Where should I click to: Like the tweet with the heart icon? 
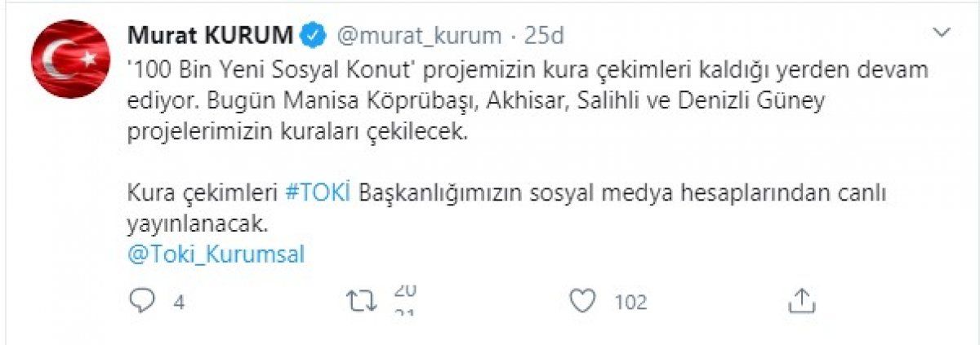pyautogui.click(x=581, y=302)
